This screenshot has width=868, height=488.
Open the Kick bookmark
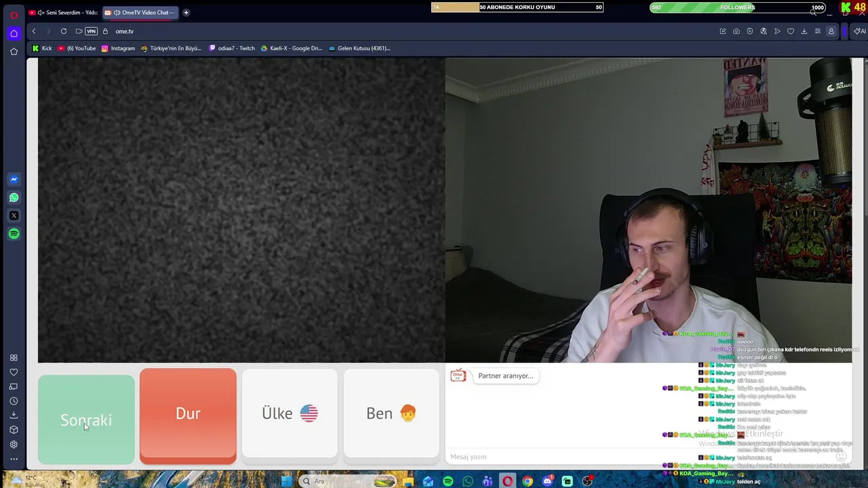coord(41,48)
